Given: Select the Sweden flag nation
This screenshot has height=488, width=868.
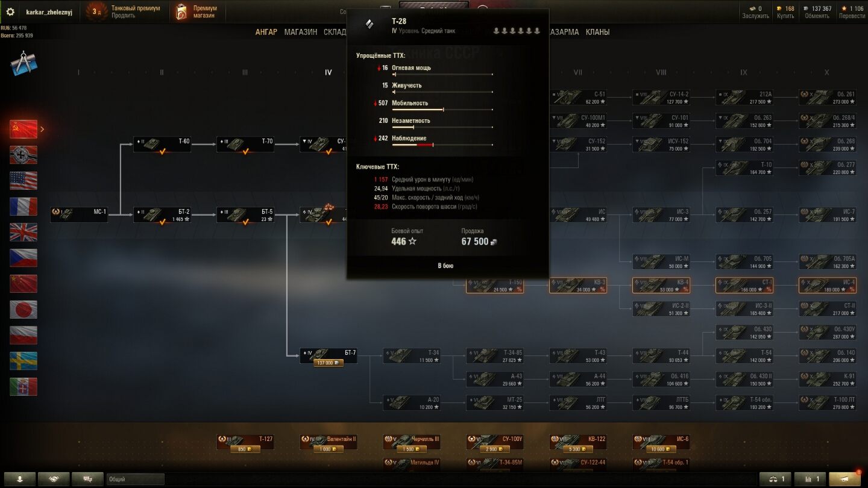Looking at the screenshot, I should (23, 361).
